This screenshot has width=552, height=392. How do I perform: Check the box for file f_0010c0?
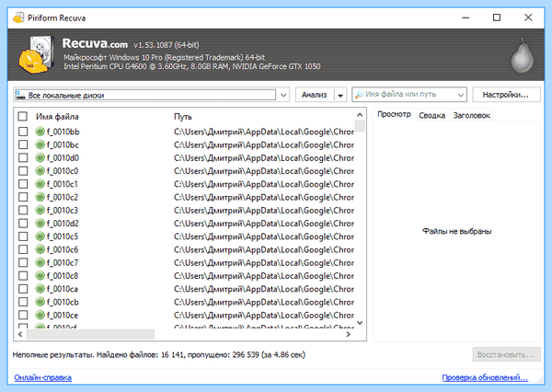point(23,171)
